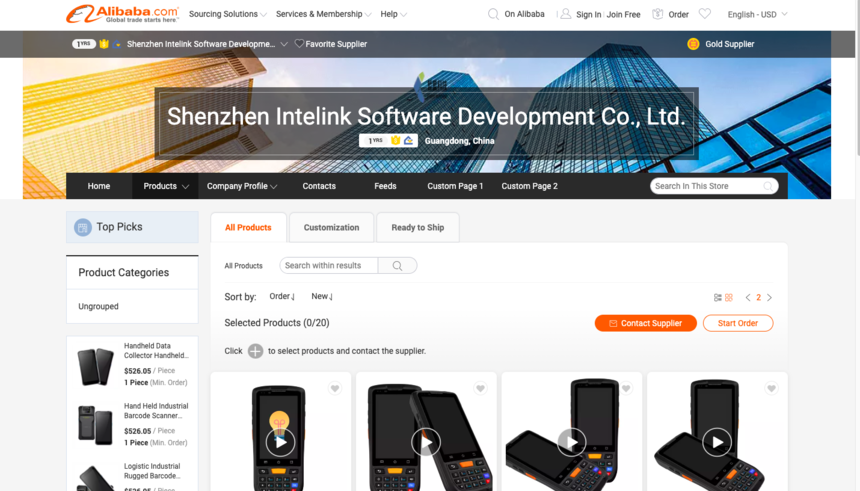The width and height of the screenshot is (860, 491).
Task: Click Favorite Supplier text link
Action: (336, 44)
